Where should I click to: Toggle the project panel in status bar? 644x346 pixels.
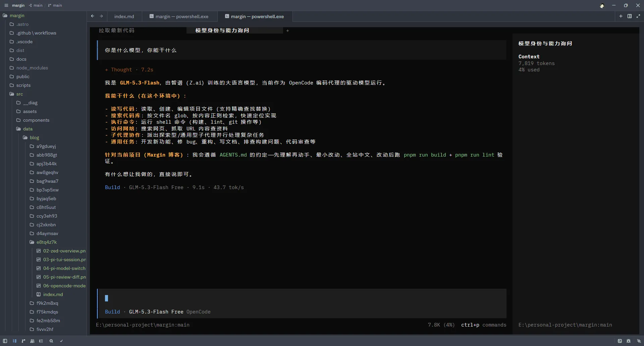[x=15, y=341]
